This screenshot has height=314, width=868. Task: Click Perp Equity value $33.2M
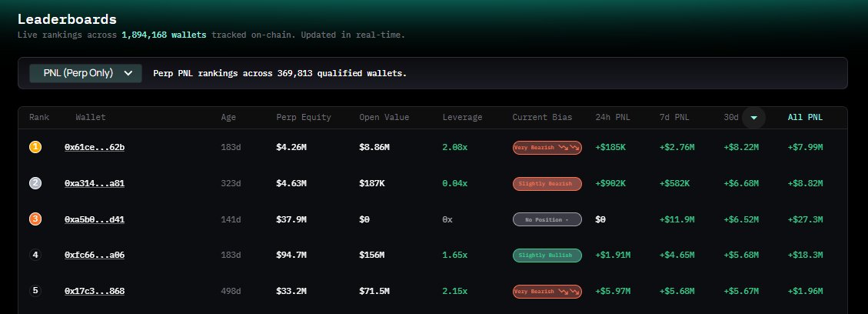click(291, 291)
